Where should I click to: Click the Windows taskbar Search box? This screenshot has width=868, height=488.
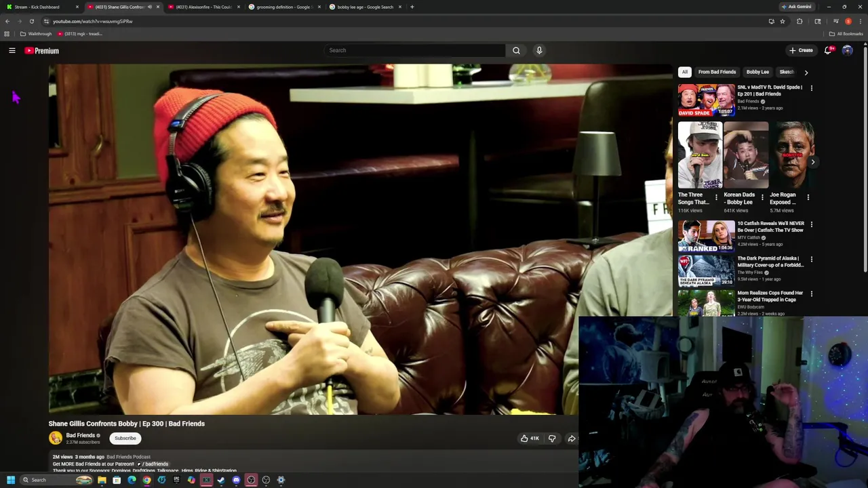(56, 480)
